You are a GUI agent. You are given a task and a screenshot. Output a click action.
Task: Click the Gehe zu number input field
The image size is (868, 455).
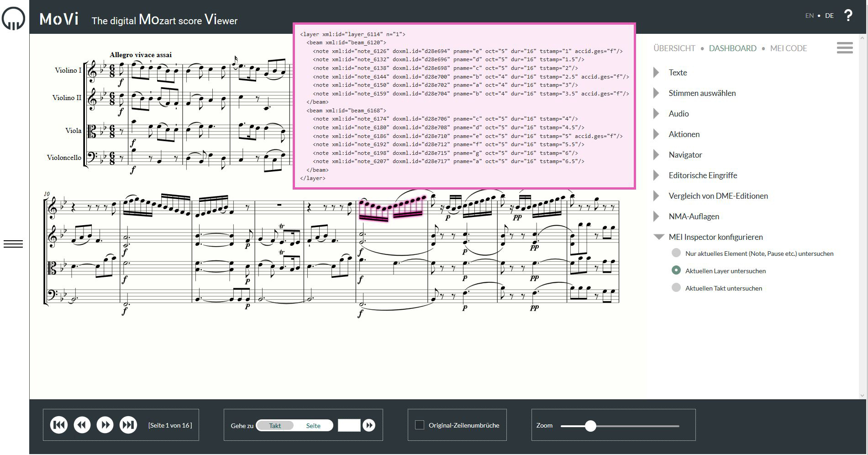click(349, 425)
